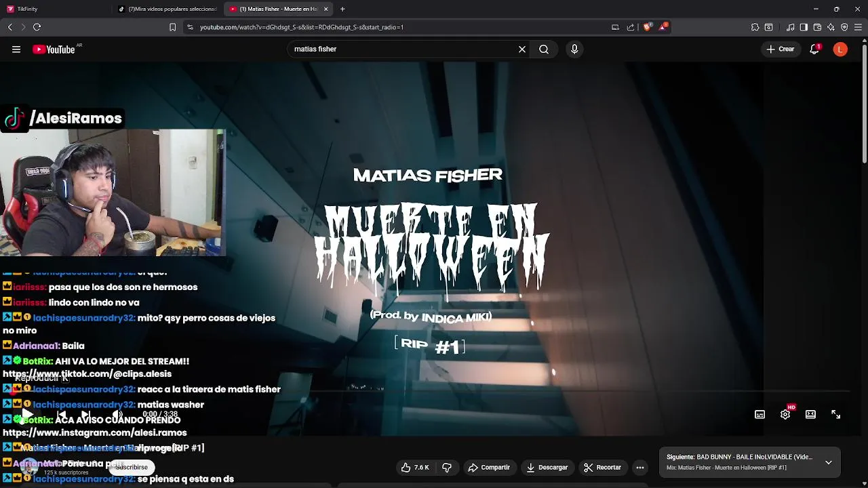This screenshot has height=488, width=868.
Task: Open the Crear button
Action: pos(781,49)
